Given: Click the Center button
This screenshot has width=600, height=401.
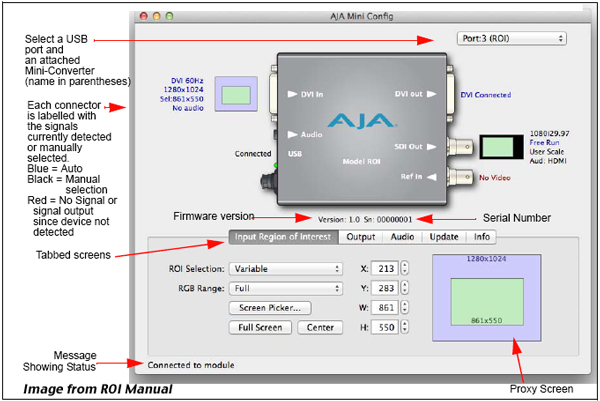Looking at the screenshot, I should pyautogui.click(x=320, y=327).
